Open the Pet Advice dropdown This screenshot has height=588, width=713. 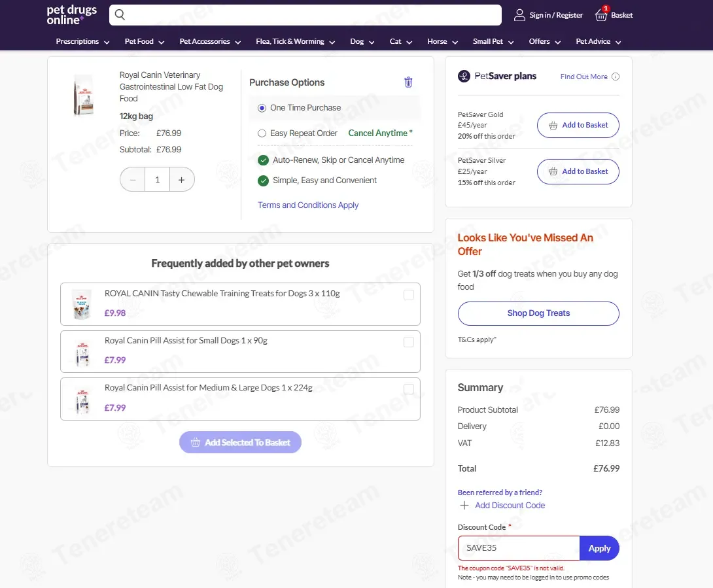click(x=598, y=41)
